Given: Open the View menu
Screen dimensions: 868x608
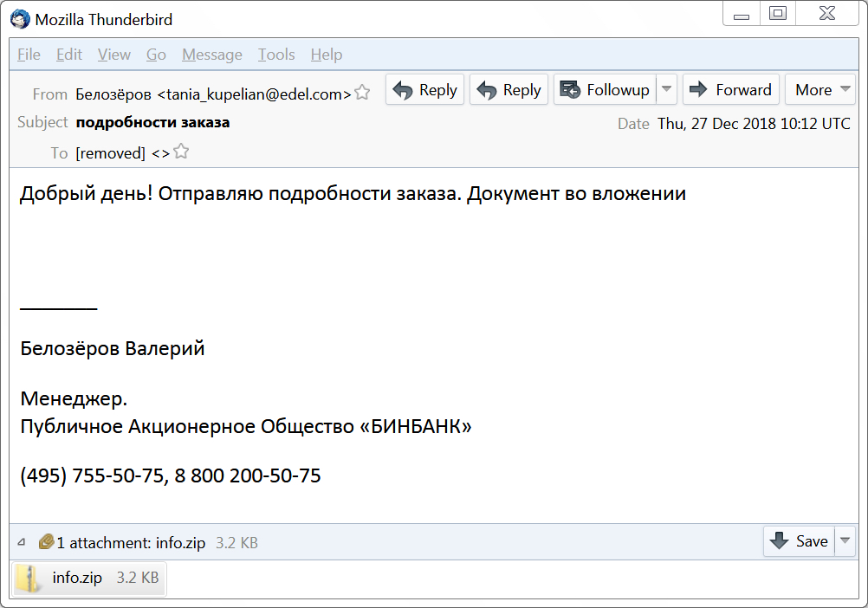Looking at the screenshot, I should click(x=114, y=55).
